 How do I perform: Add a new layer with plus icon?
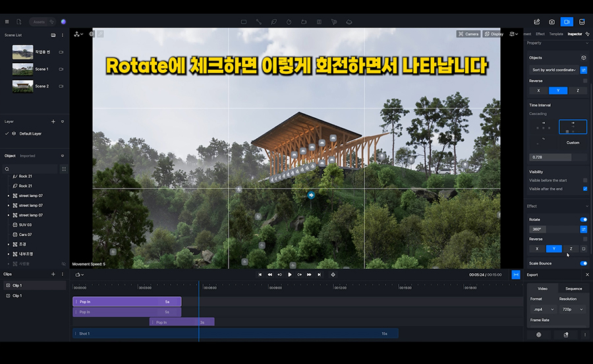point(53,122)
